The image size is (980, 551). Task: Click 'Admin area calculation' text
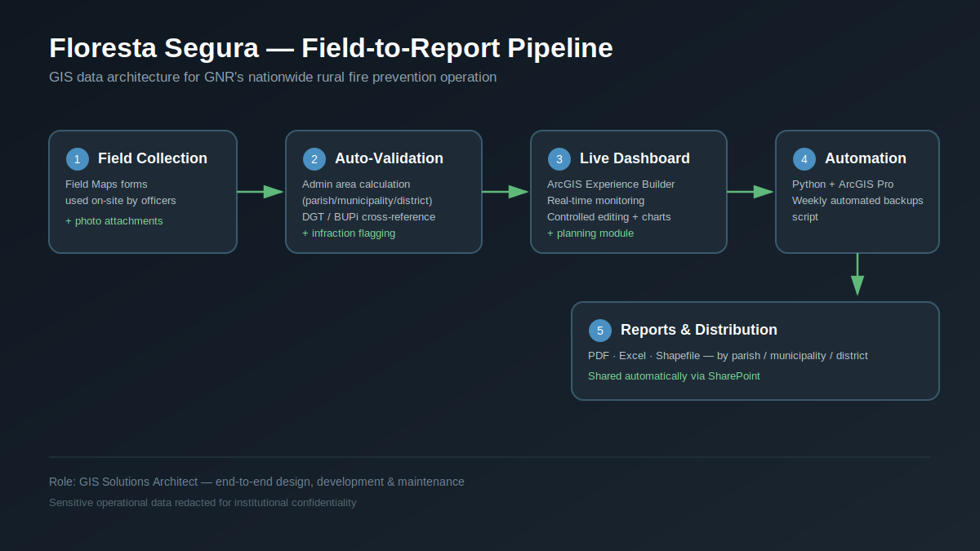(356, 184)
